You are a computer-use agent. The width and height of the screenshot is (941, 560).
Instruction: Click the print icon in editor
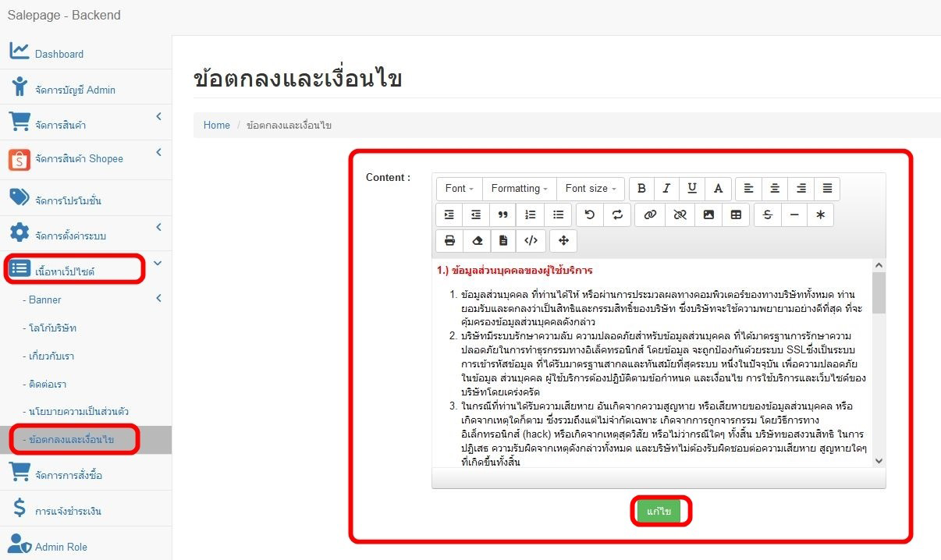[x=449, y=241]
